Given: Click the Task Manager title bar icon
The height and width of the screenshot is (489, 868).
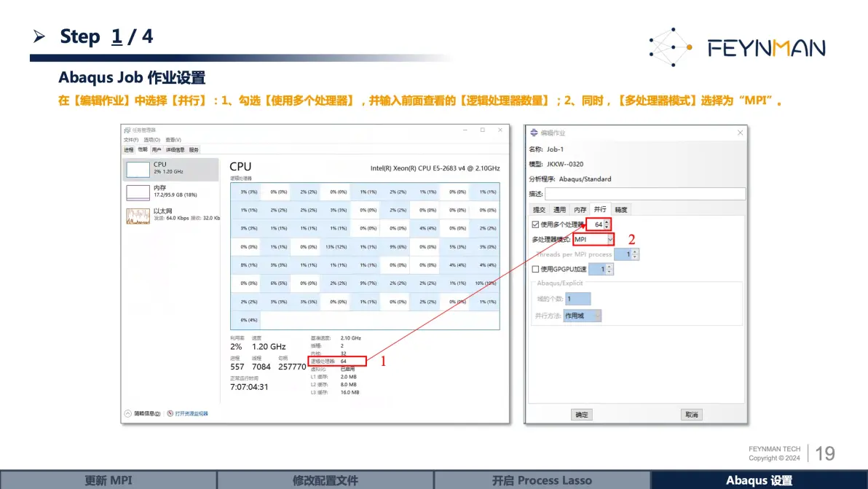Looking at the screenshot, I should [x=127, y=130].
